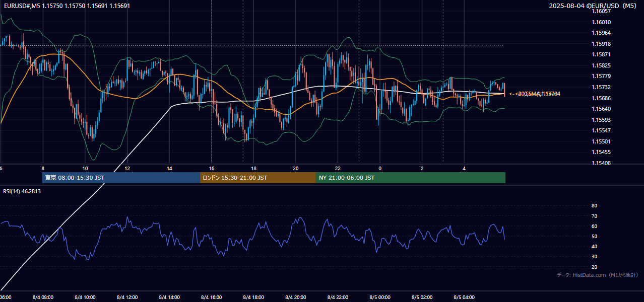Click hour marker 20 under price chart
The height and width of the screenshot is (302, 644).
pyautogui.click(x=296, y=169)
